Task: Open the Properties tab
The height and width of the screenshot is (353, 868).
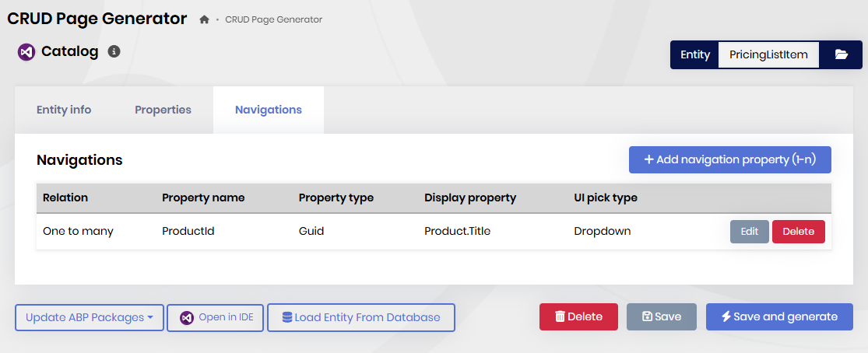Action: pos(163,110)
